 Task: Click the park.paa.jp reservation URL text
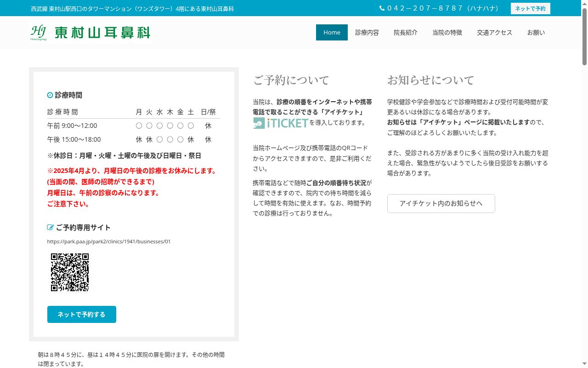click(109, 241)
